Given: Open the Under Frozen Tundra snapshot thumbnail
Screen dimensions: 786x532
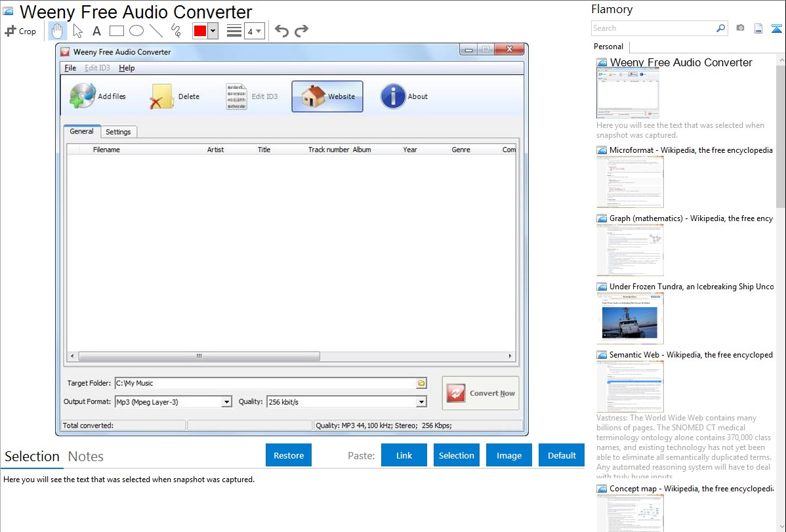Looking at the screenshot, I should 630,318.
